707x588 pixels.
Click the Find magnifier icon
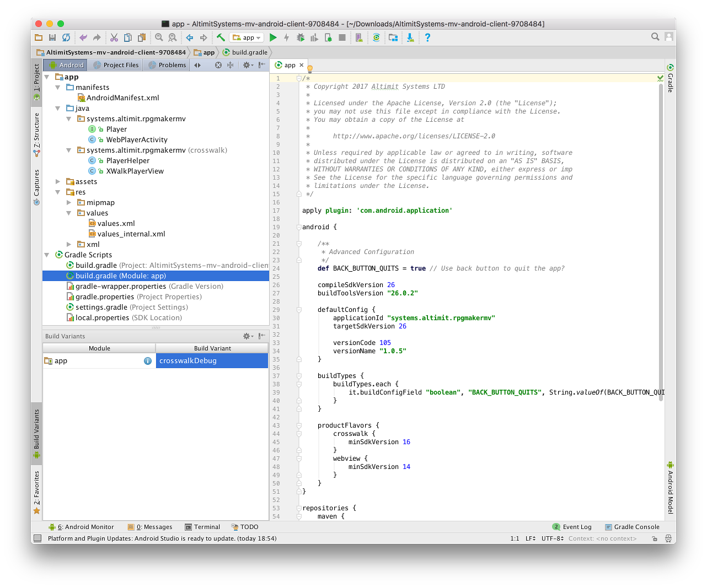click(x=159, y=37)
